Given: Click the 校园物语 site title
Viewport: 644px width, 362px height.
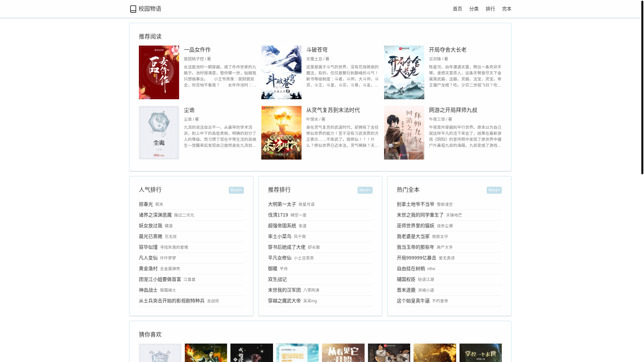Looking at the screenshot, I should (150, 9).
